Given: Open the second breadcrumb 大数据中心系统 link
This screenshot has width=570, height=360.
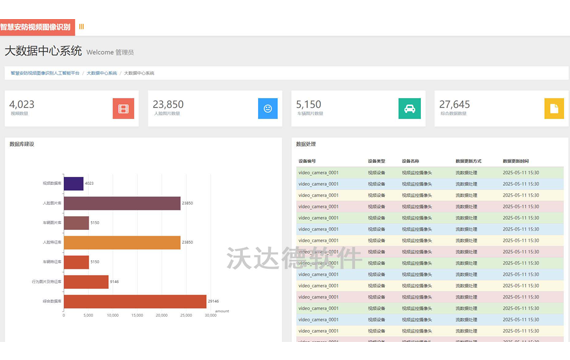Looking at the screenshot, I should 102,73.
